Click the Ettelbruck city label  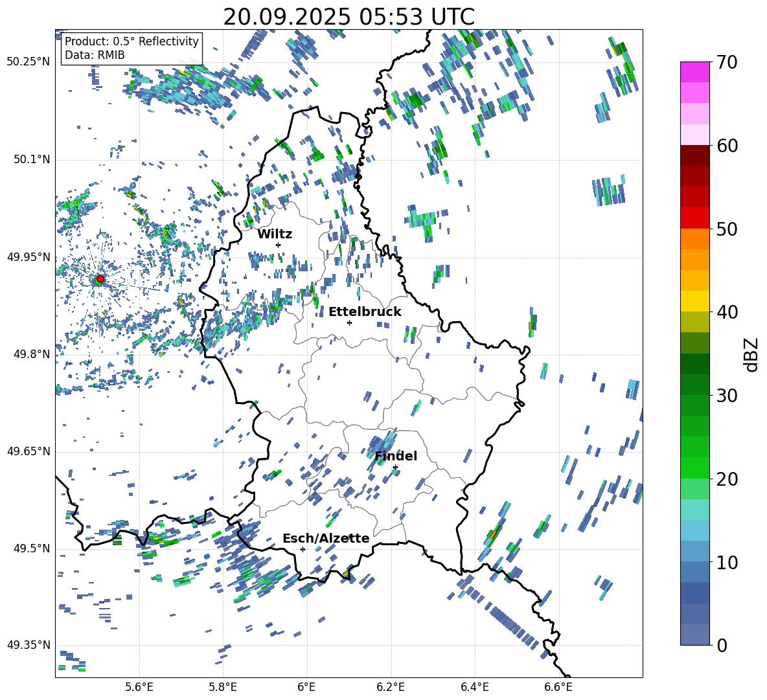(365, 312)
